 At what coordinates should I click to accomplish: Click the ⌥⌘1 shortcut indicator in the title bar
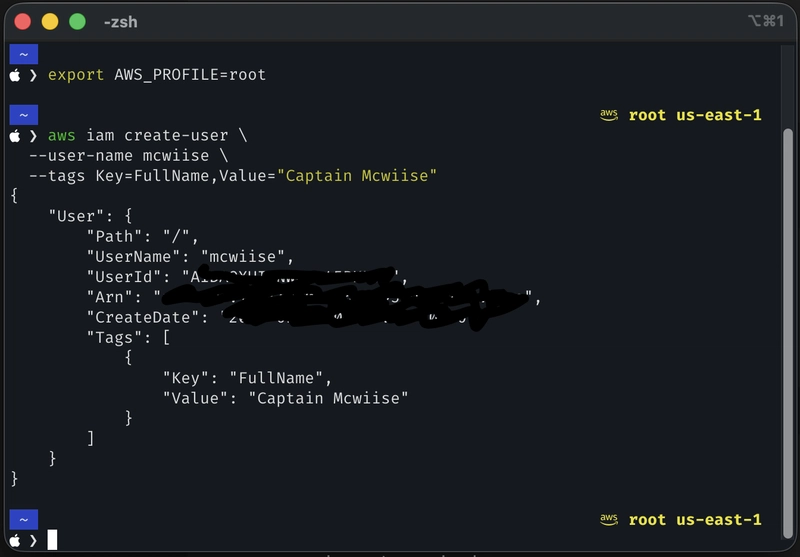(765, 21)
